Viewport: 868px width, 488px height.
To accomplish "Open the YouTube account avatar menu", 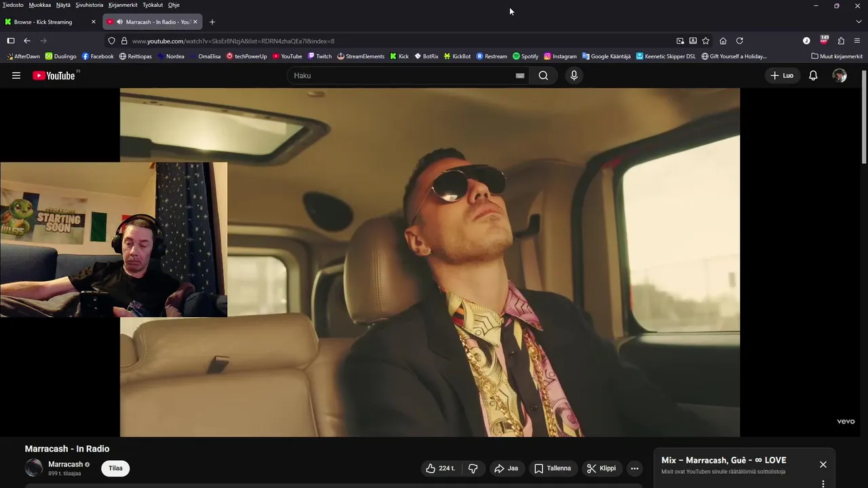I will 840,75.
